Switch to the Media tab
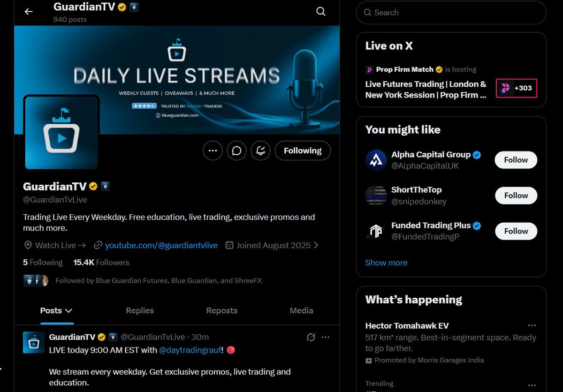563x392 pixels. click(x=301, y=310)
